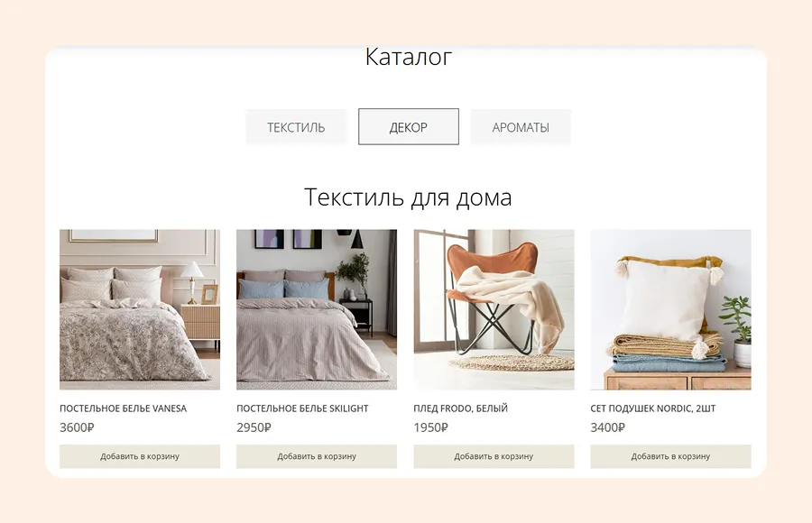812x523 pixels.
Task: Select the АРОМАТЫ category tab
Action: (521, 127)
